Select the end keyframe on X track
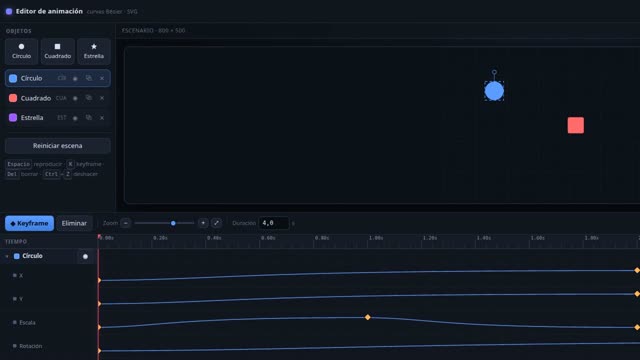Screen dimensions: 640x360 [637, 270]
